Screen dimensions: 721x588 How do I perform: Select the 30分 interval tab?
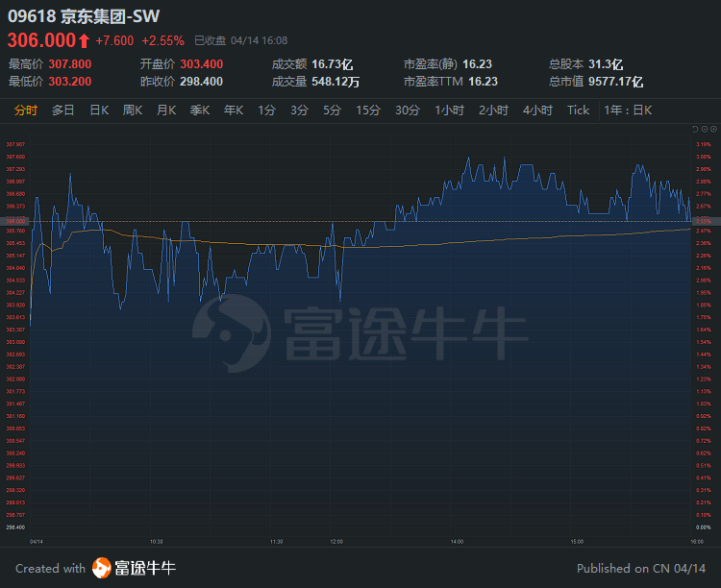point(408,110)
